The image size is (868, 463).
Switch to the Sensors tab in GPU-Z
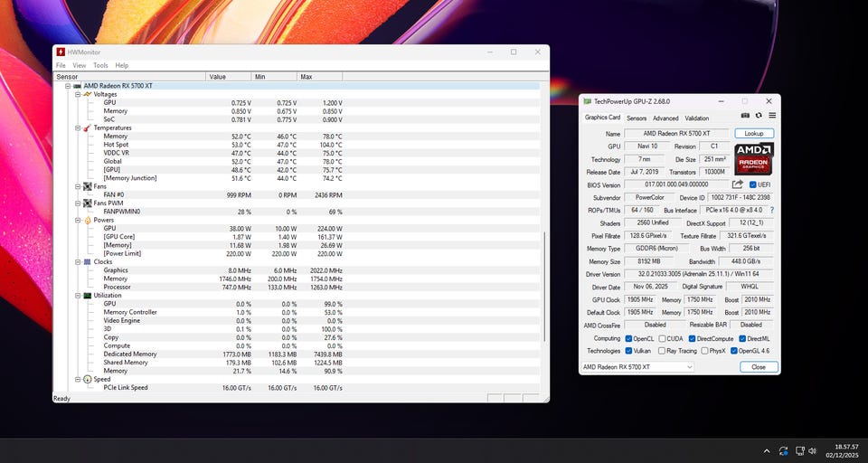[637, 118]
